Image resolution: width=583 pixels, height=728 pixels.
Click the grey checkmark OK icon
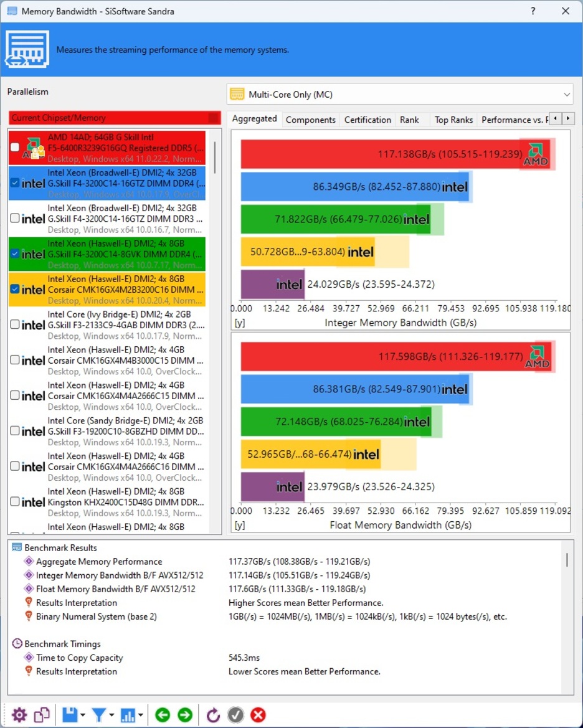click(x=235, y=714)
